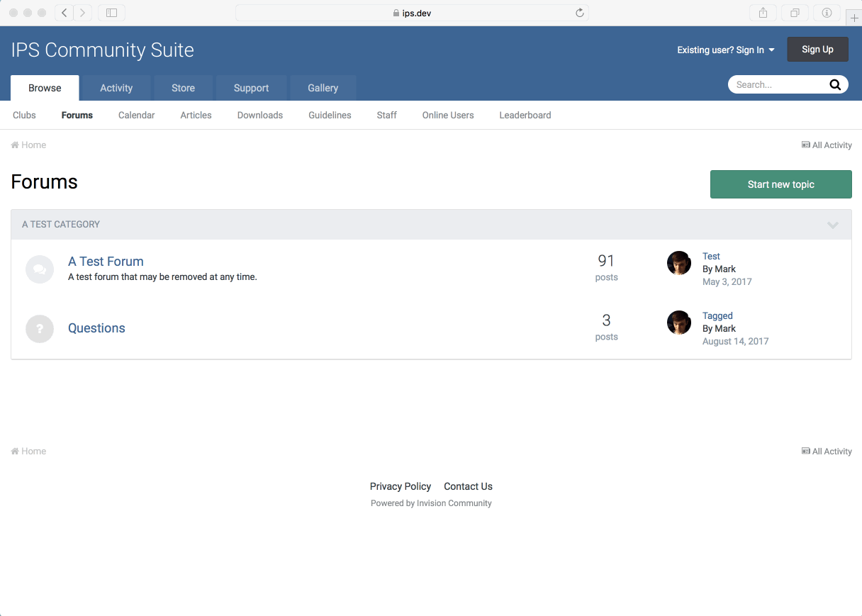The width and height of the screenshot is (862, 616).
Task: Select the Browse tab
Action: click(45, 88)
